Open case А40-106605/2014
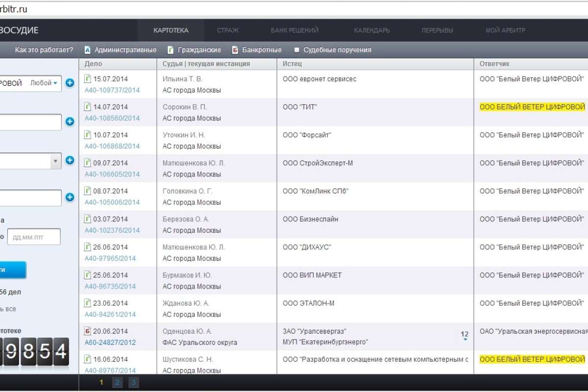This screenshot has width=588, height=392. tap(112, 174)
